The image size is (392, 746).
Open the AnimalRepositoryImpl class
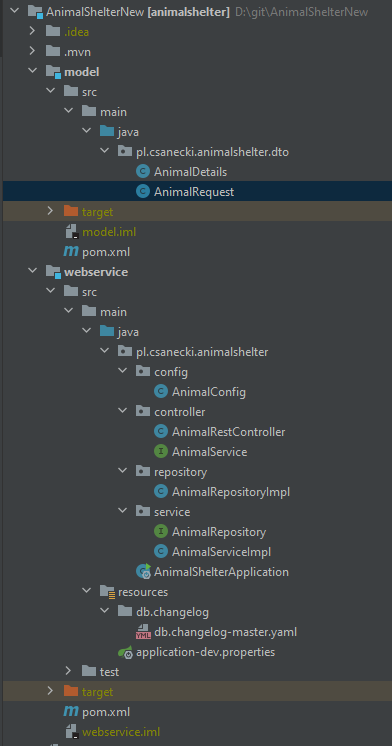click(231, 491)
